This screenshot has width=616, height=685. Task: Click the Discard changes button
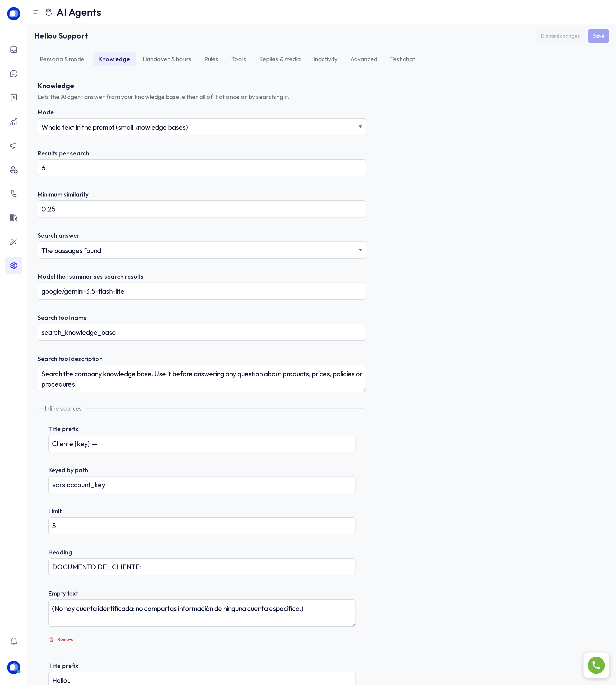tap(560, 36)
